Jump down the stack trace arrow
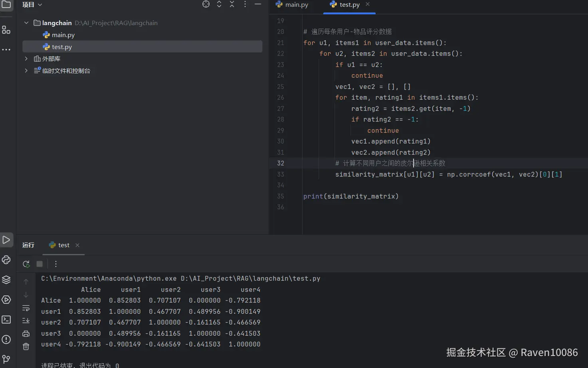 [26, 295]
